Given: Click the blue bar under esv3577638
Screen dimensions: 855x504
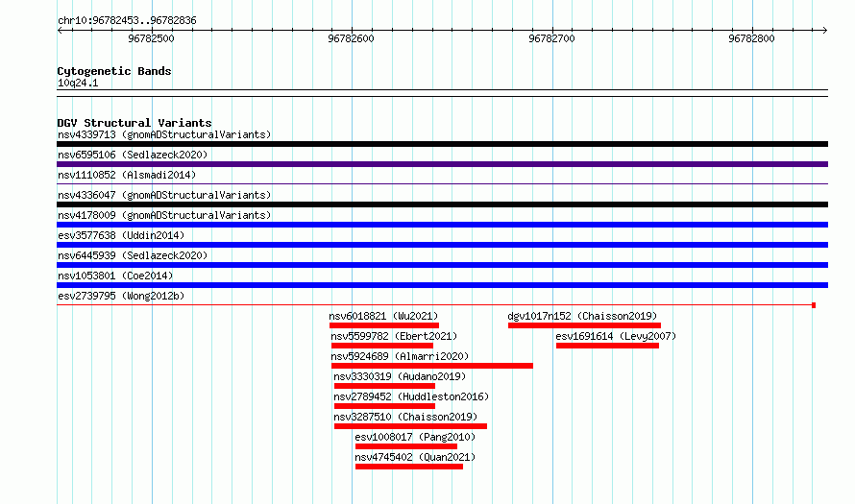Looking at the screenshot, I should click(442, 245).
